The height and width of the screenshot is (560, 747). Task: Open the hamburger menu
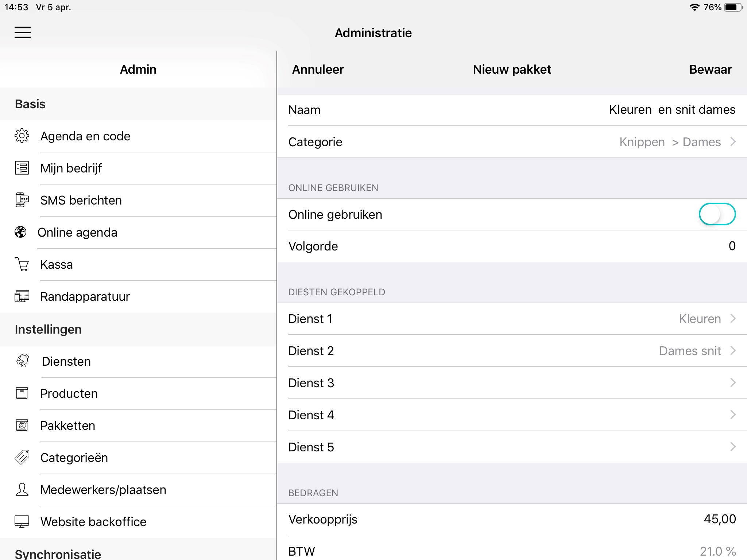[22, 32]
